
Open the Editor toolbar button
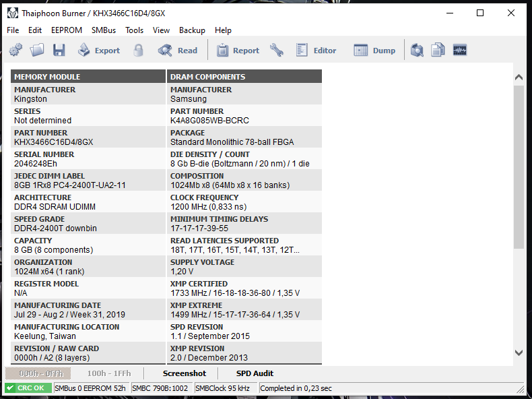tap(316, 51)
